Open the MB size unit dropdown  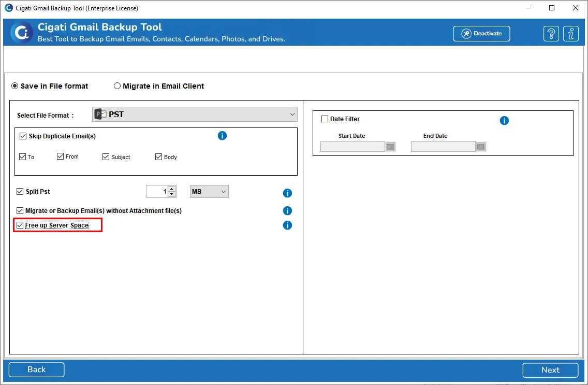[x=209, y=191]
